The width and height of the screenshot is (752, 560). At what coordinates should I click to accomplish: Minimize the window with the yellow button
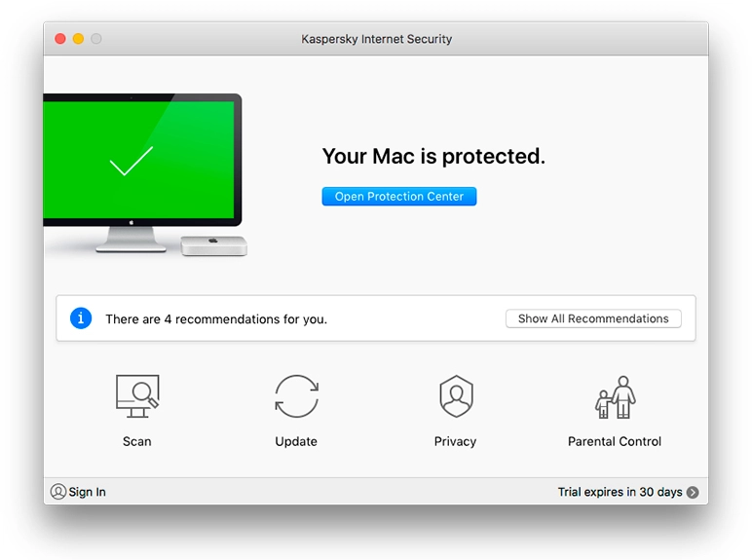pos(78,39)
